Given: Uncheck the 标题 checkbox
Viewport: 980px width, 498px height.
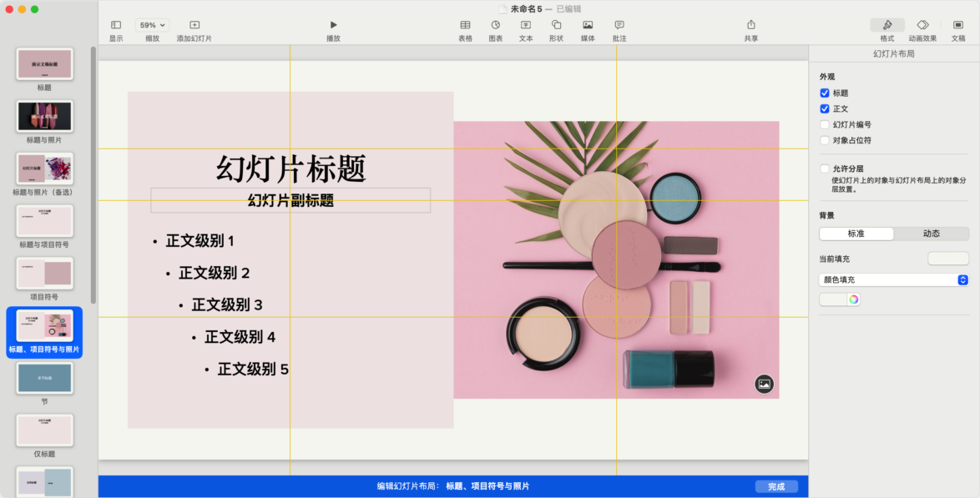Looking at the screenshot, I should tap(825, 93).
